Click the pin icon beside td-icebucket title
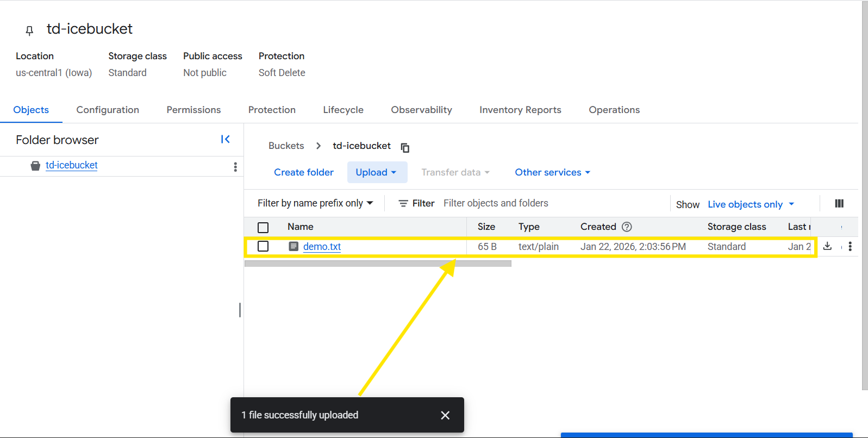Screen dimensions: 868x438 pyautogui.click(x=29, y=30)
